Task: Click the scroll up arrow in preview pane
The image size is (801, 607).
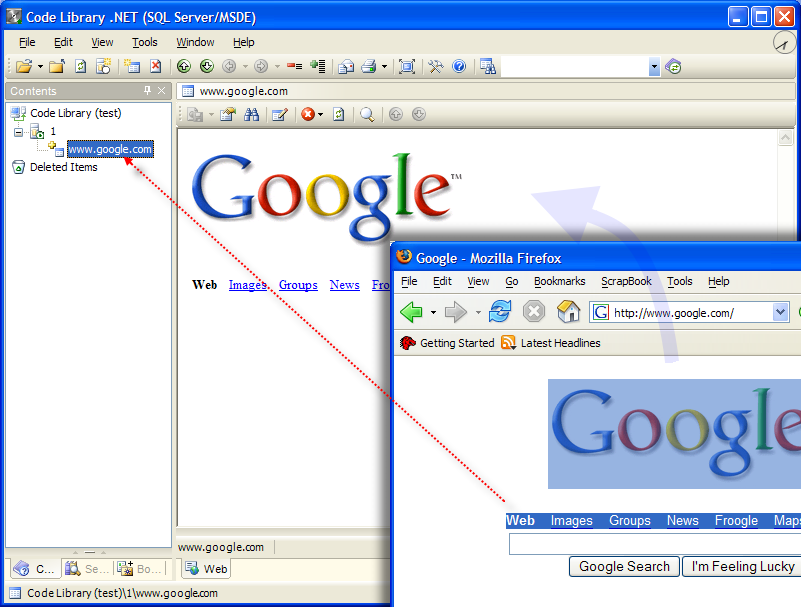Action: (785, 137)
